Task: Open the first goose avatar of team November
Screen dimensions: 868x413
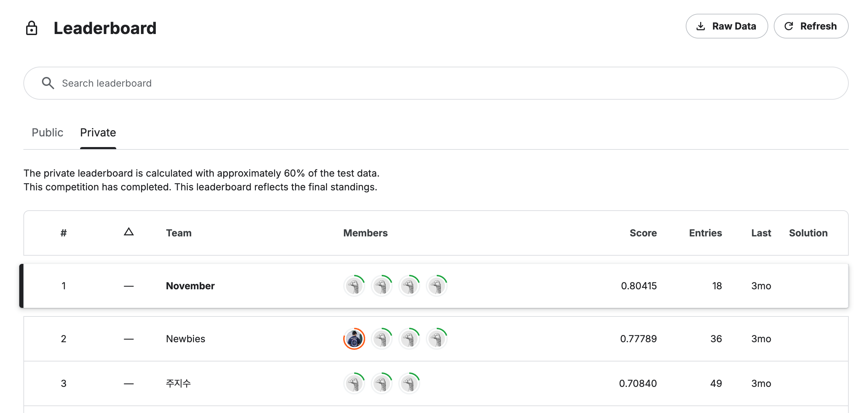Action: pos(354,286)
